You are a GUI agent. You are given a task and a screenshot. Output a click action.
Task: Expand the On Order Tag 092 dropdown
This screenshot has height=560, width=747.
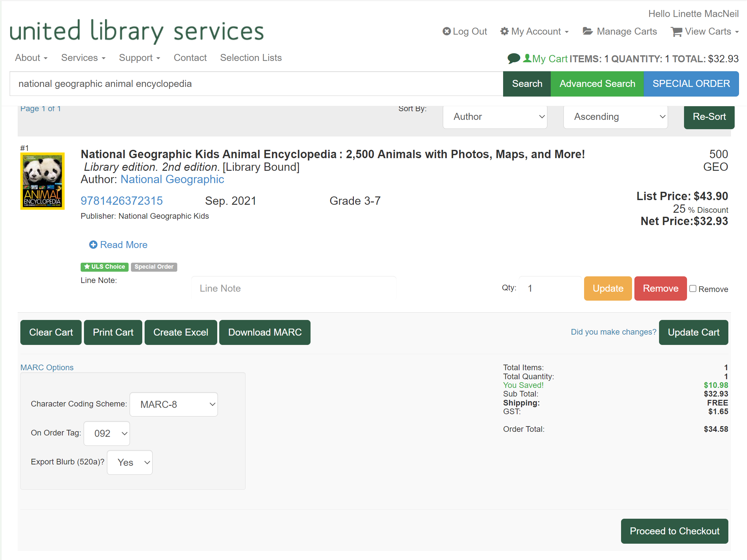tap(107, 433)
